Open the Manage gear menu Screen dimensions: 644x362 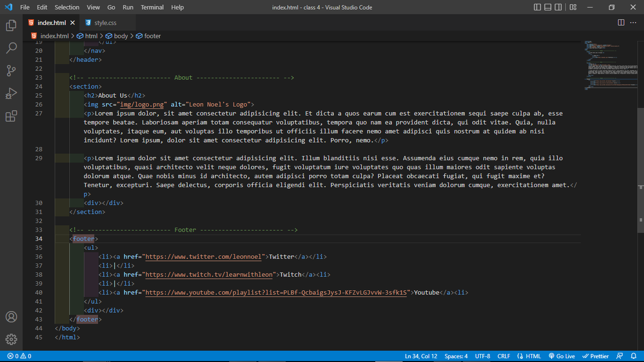point(11,339)
